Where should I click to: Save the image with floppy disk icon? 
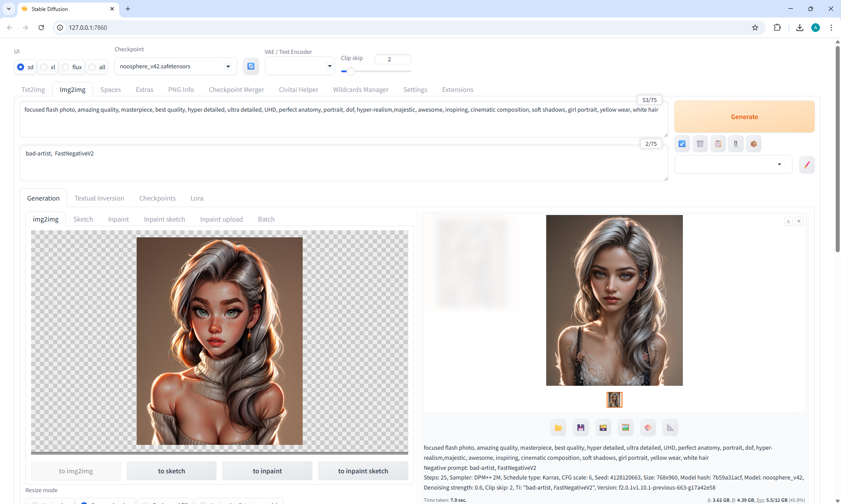click(580, 427)
